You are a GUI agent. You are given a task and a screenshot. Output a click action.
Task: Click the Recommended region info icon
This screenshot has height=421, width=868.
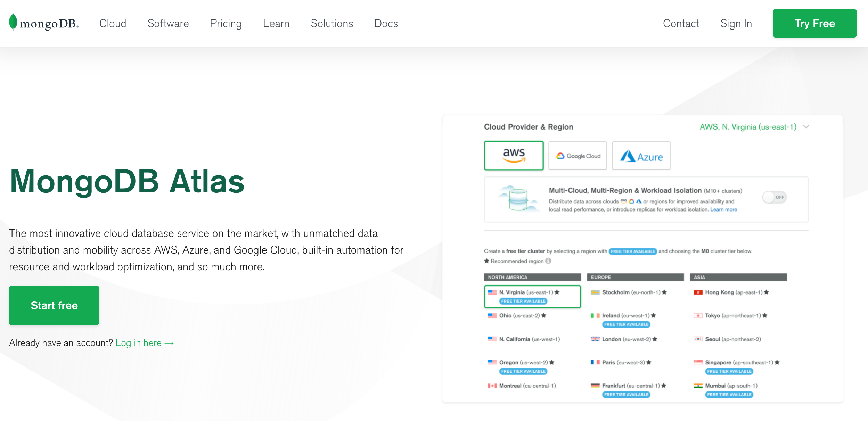pyautogui.click(x=548, y=261)
